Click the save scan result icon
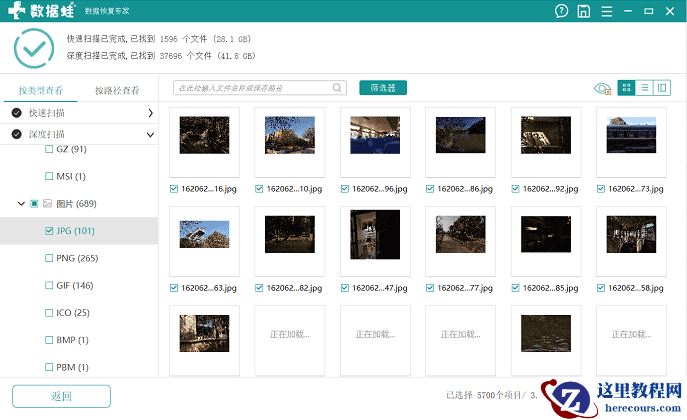The image size is (687, 420). [x=584, y=11]
